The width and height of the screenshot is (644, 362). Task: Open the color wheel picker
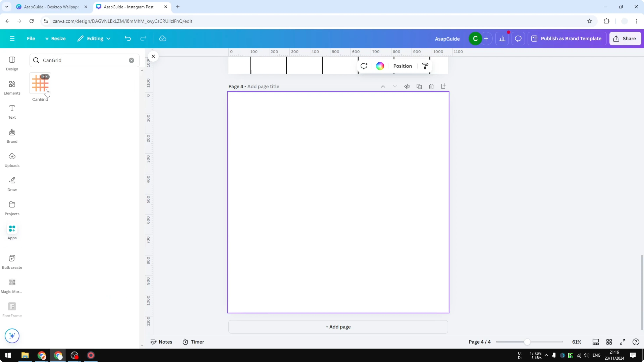(380, 66)
